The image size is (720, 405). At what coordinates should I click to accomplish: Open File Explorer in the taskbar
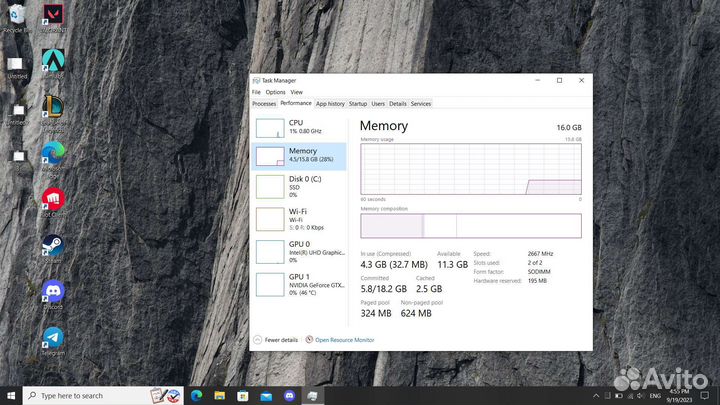pyautogui.click(x=219, y=395)
